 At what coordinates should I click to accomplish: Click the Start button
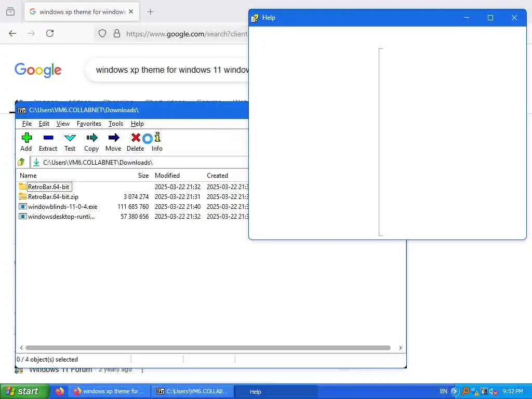click(24, 391)
